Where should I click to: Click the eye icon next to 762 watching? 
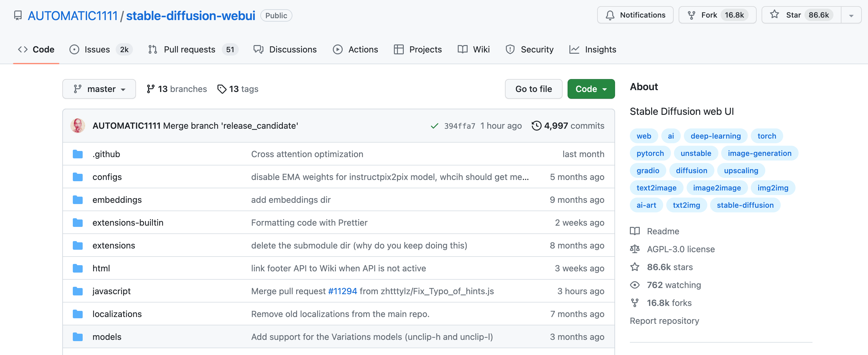click(635, 285)
